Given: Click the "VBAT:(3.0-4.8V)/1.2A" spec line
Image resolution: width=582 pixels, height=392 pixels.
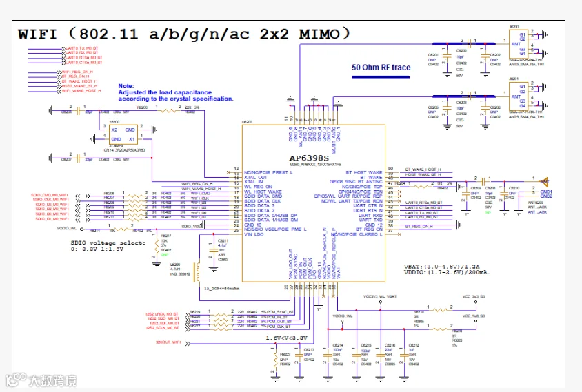Looking at the screenshot, I should 441,267.
